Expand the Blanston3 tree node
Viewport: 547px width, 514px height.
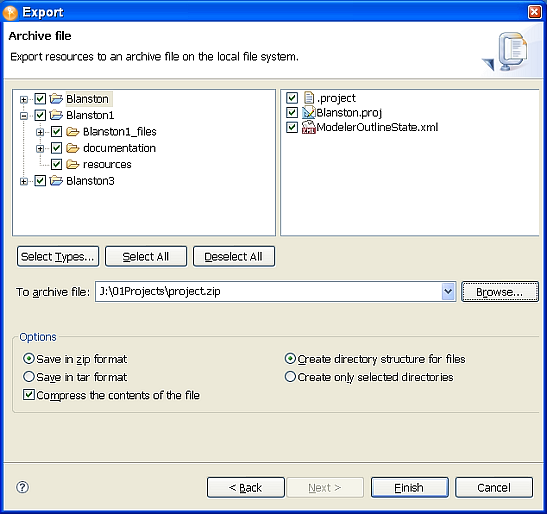point(24,181)
